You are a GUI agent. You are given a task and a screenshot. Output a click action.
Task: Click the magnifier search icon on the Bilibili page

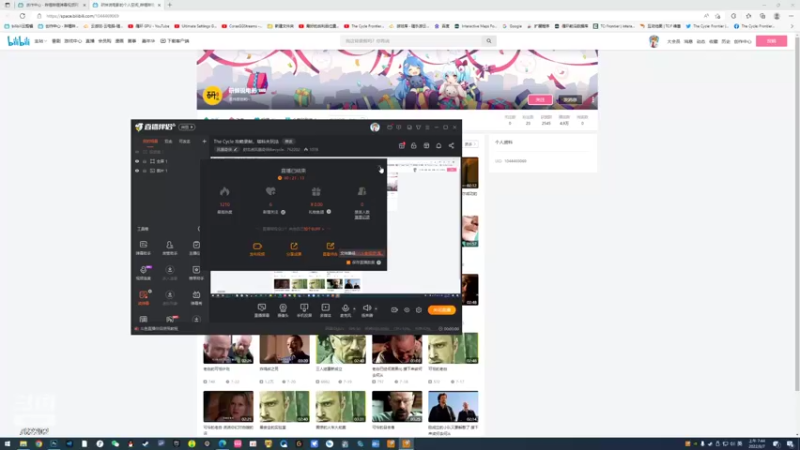(x=489, y=41)
